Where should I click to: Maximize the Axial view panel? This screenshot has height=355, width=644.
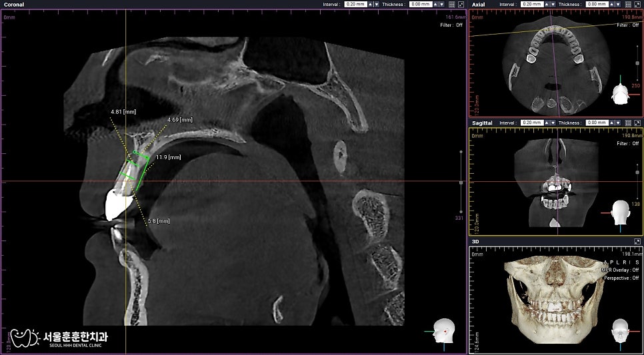coord(637,5)
